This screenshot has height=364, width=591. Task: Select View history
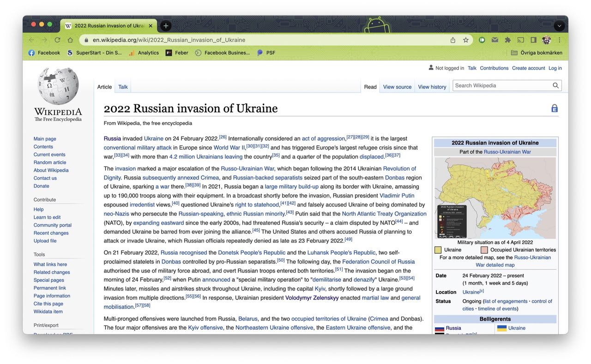click(x=432, y=86)
